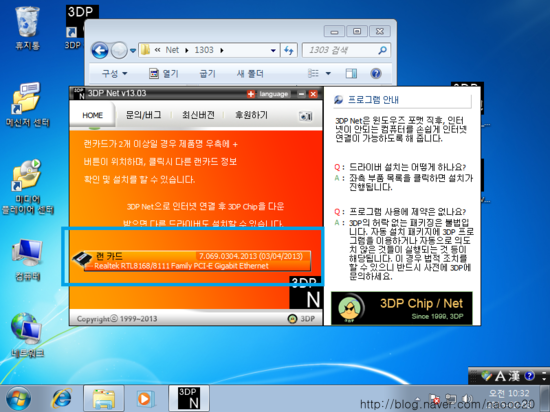Click the taskbar clock 오전 10:32
This screenshot has height=412, width=550.
[x=509, y=393]
